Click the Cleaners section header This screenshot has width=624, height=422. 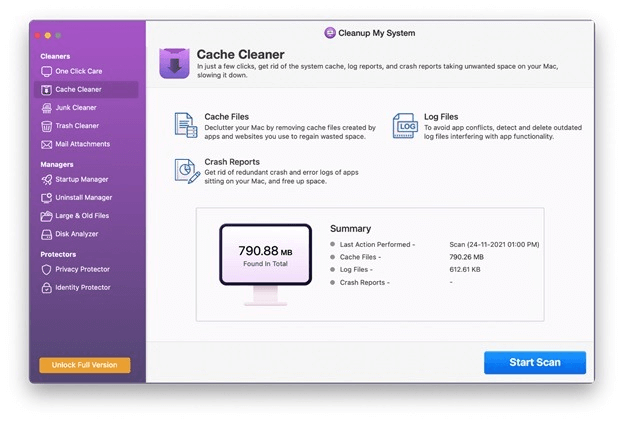pos(55,57)
